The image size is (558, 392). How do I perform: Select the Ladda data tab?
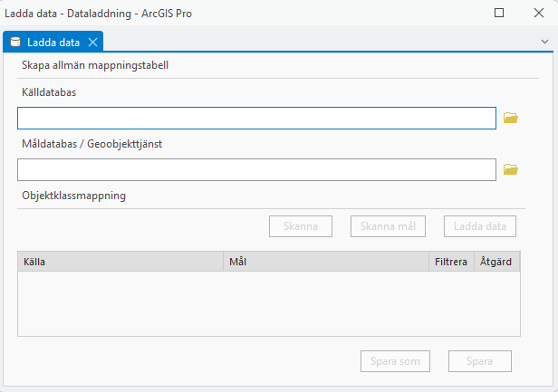click(49, 43)
